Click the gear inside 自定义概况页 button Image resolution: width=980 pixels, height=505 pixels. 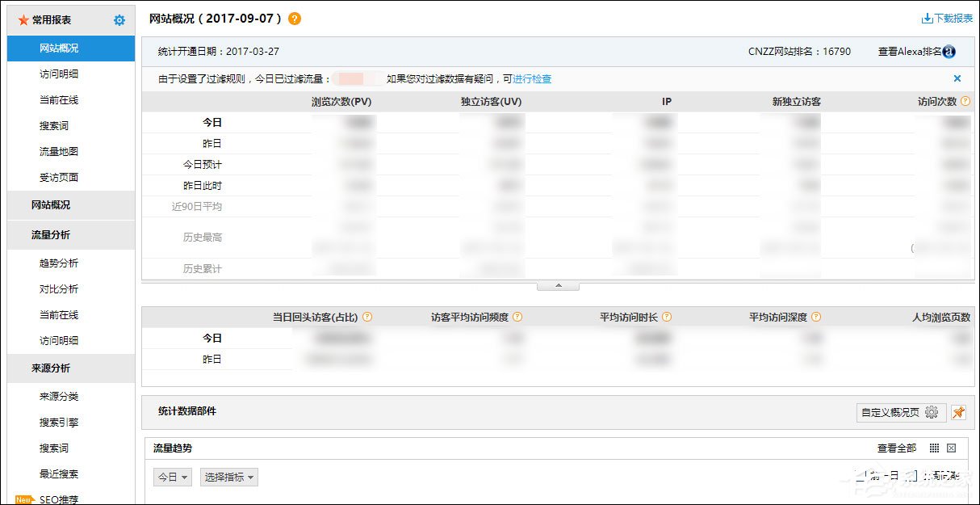(x=932, y=411)
